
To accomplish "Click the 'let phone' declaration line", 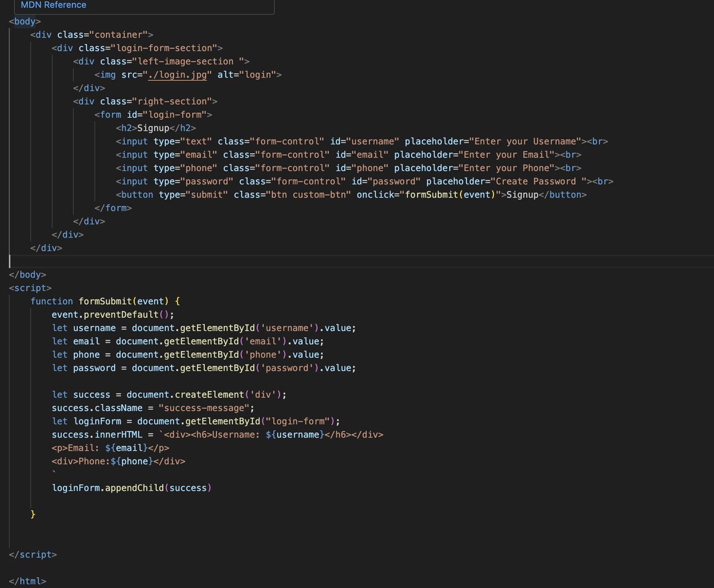I will 188,355.
